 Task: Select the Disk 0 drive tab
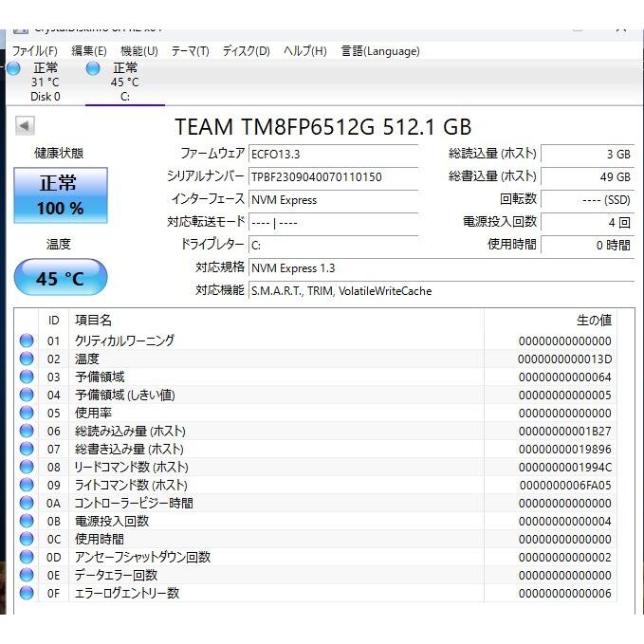(46, 83)
